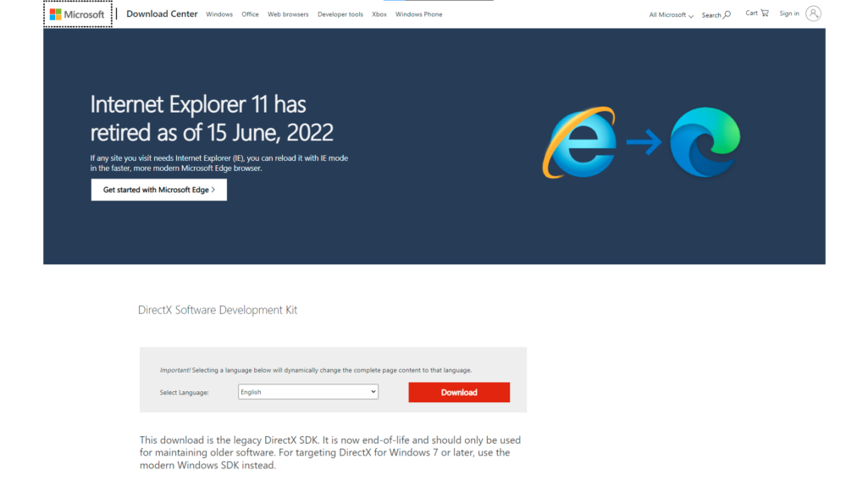Open the Web browsers menu item
Image resolution: width=868 pixels, height=481 pixels.
(x=288, y=14)
